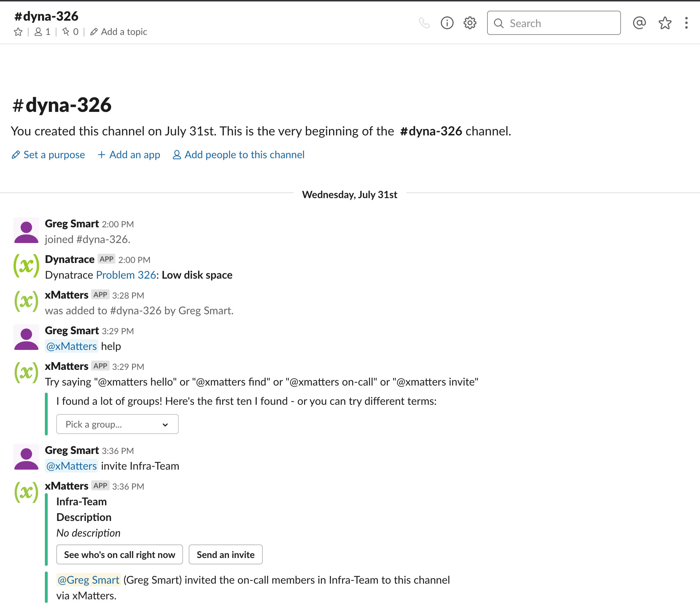Click the pencil icon beside Set a purpose
This screenshot has width=700, height=615.
(16, 155)
